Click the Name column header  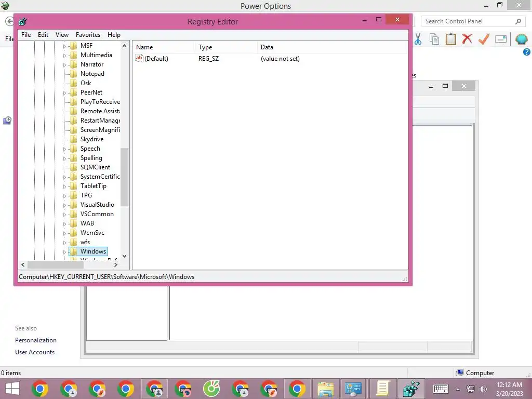(163, 47)
